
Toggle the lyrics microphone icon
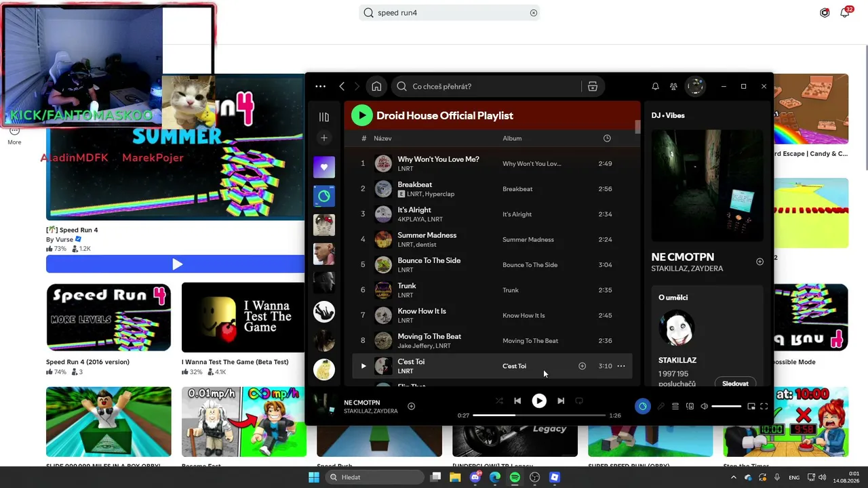click(661, 406)
